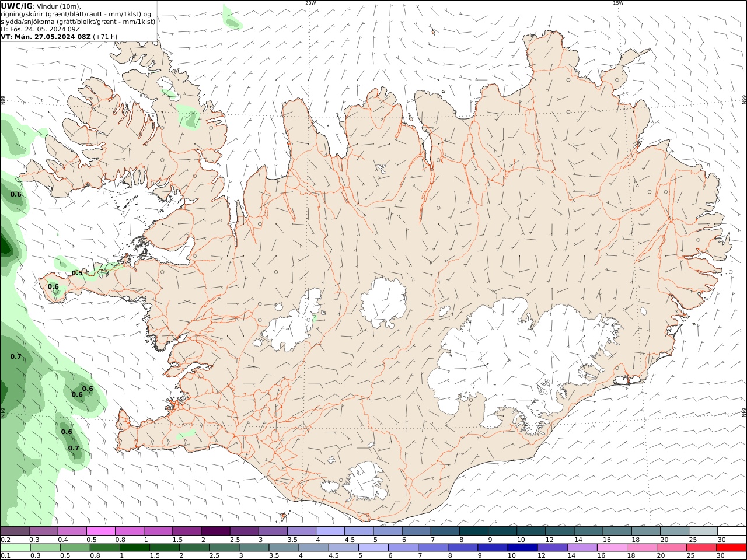Click the 0.5 precipitation value on the map

point(77,273)
